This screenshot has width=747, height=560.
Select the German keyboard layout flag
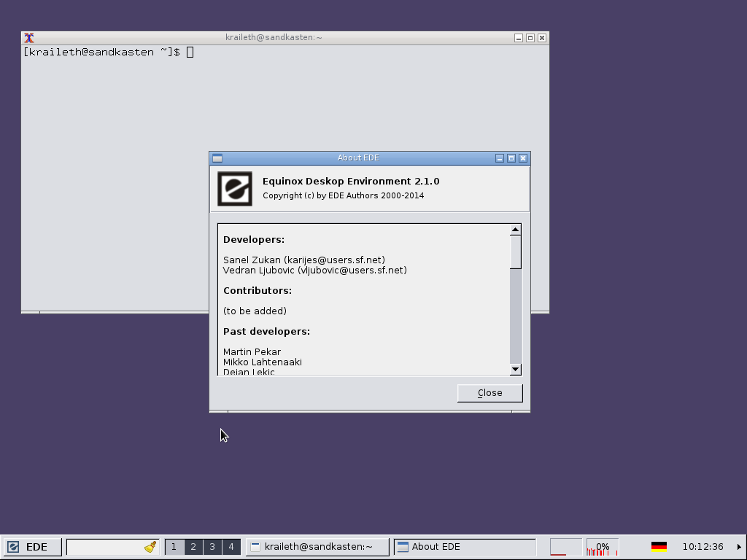[x=659, y=545]
